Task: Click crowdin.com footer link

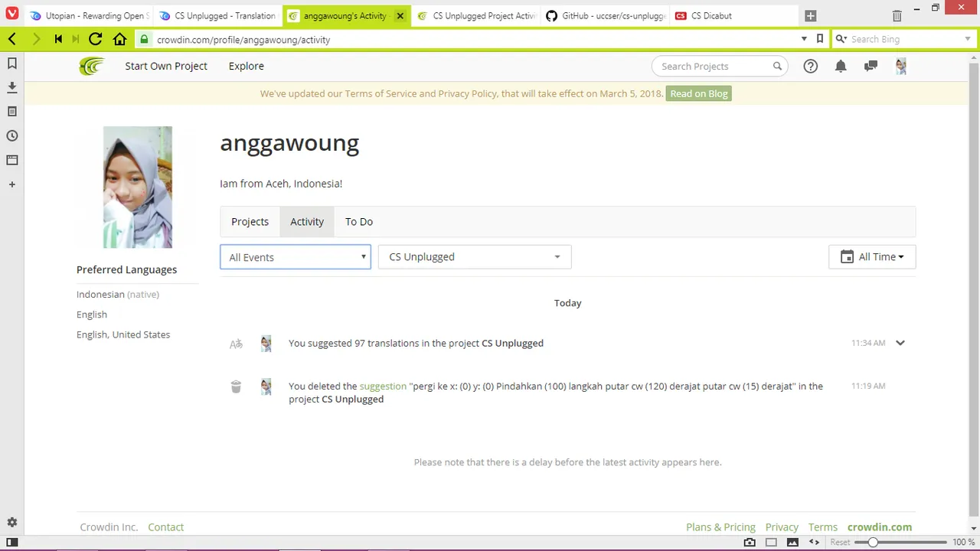Action: click(x=880, y=527)
